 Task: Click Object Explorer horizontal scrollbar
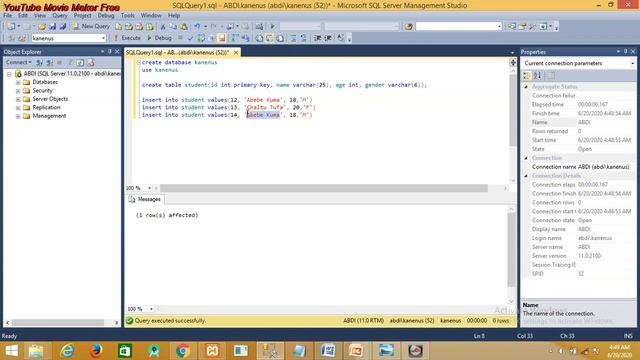pos(58,322)
